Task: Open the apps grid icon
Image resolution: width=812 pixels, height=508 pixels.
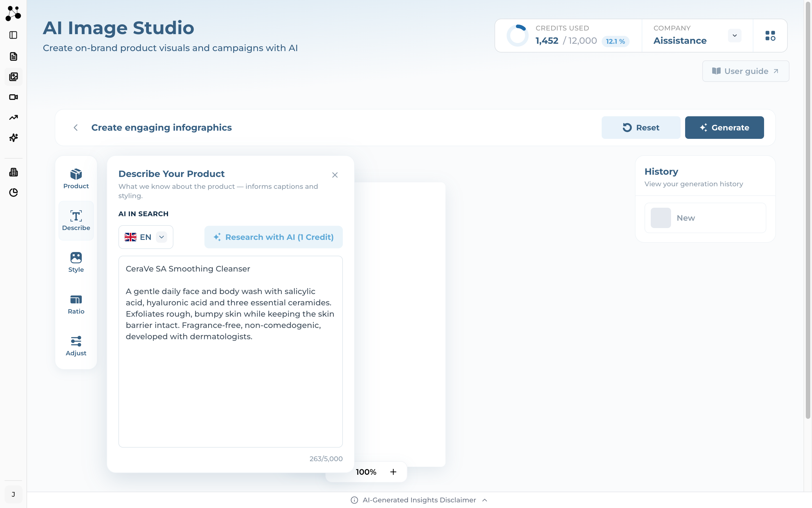Action: (770, 36)
